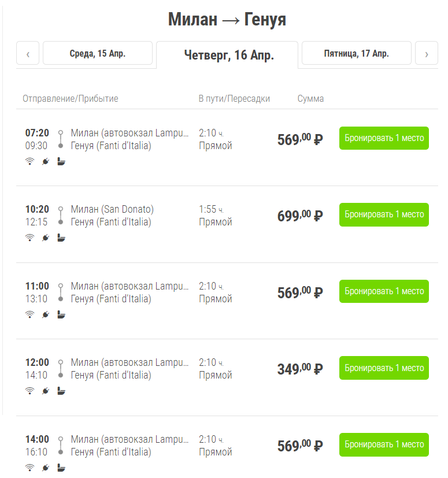
Task: Click toilet icon on 10:20 trip
Action: (x=61, y=238)
